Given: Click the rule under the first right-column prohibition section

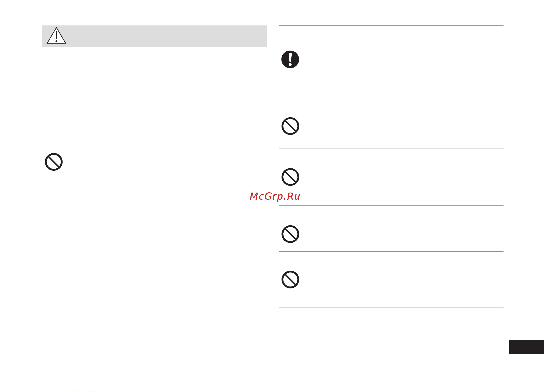Looking at the screenshot, I should [x=391, y=149].
